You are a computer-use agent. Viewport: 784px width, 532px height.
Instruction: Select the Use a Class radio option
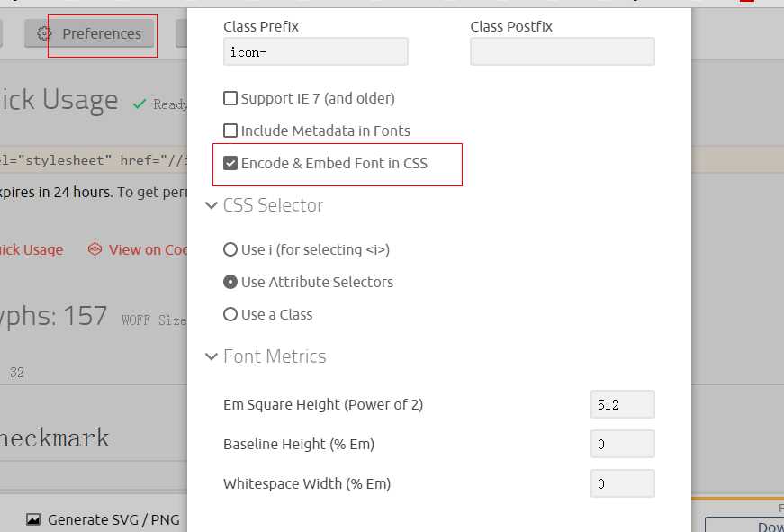(230, 314)
